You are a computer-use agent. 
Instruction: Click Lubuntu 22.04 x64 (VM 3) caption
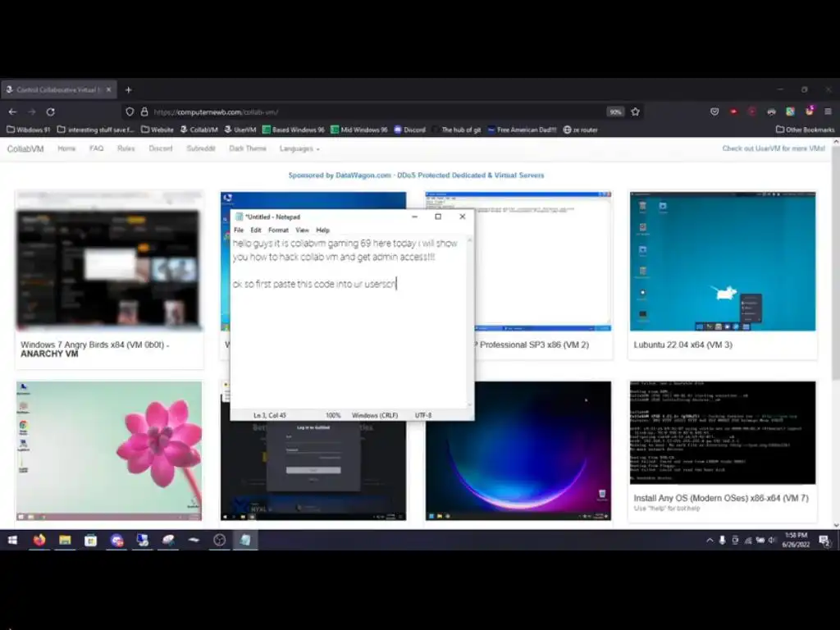683,345
